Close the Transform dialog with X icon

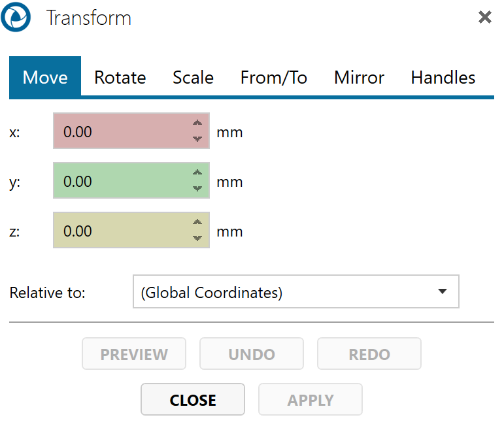[485, 18]
